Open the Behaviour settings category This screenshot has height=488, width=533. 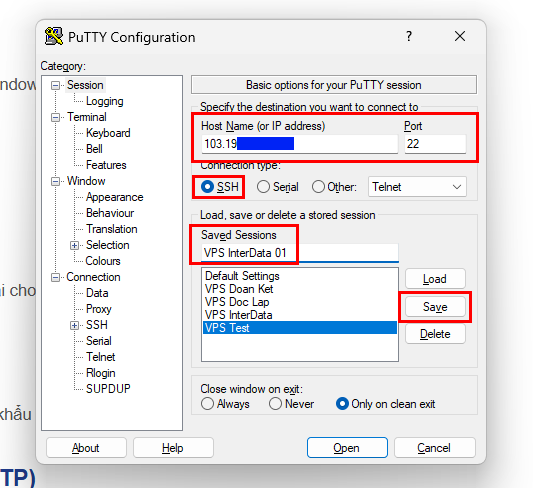110,213
